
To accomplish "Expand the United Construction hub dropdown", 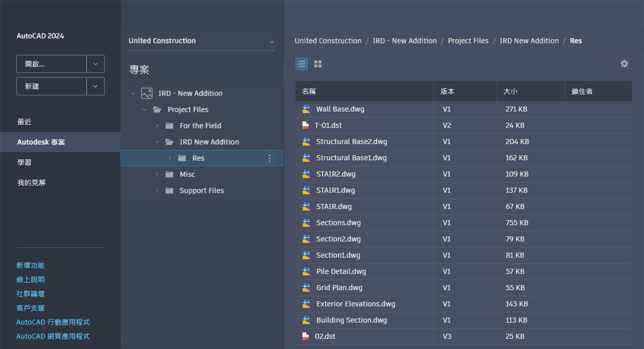I will pos(272,41).
